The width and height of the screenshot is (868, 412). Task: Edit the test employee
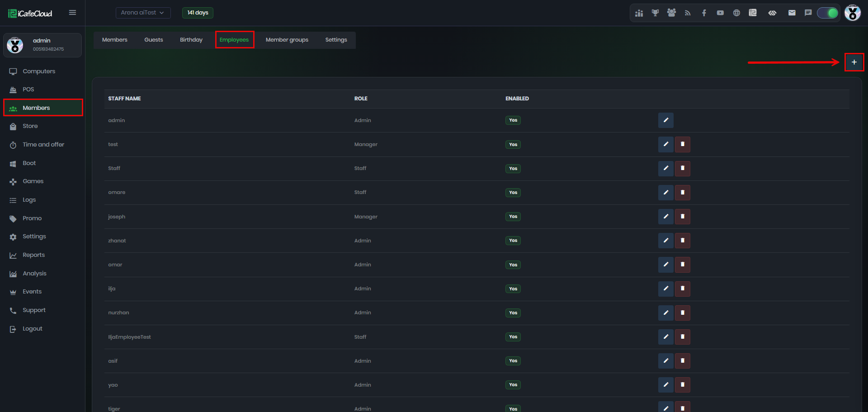665,144
